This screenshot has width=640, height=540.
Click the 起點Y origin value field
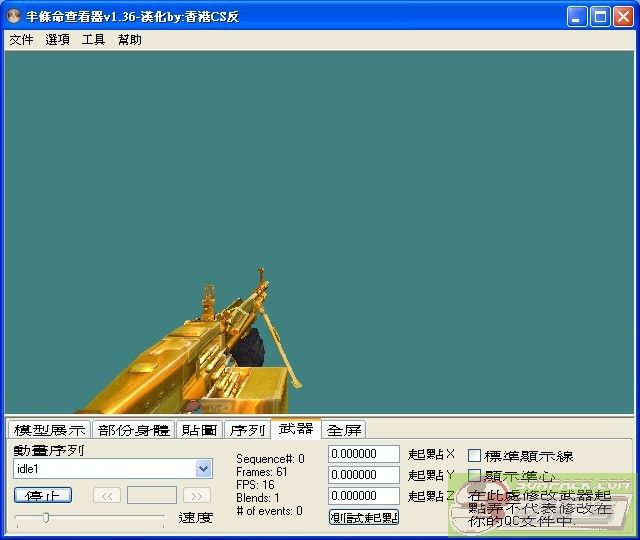pos(364,475)
